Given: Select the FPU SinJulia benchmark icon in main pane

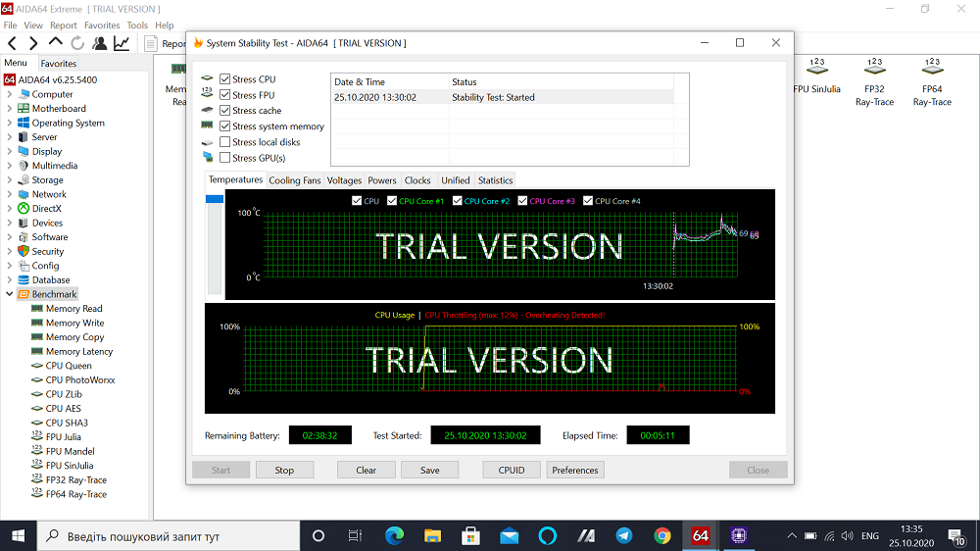Looking at the screenshot, I should pyautogui.click(x=817, y=76).
